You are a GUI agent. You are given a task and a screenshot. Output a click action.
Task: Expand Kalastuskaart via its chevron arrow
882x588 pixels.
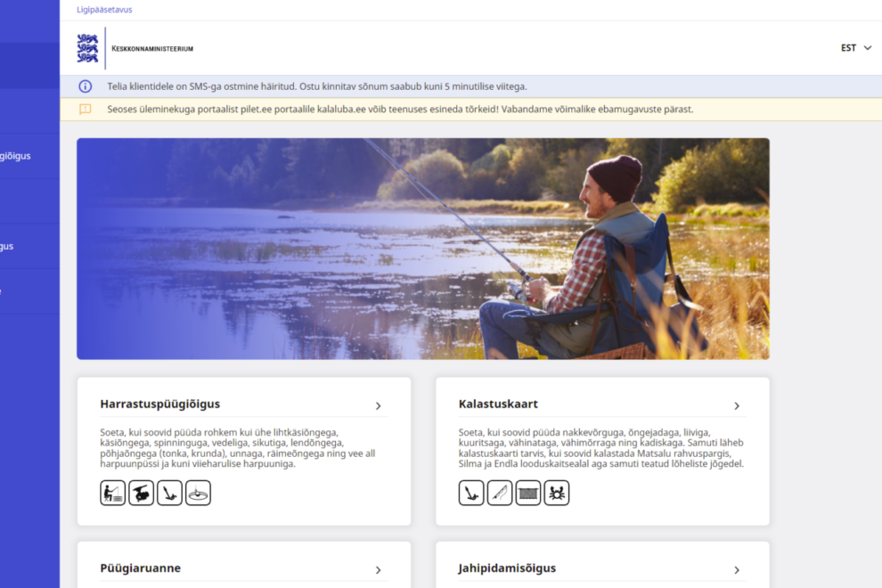(x=736, y=405)
